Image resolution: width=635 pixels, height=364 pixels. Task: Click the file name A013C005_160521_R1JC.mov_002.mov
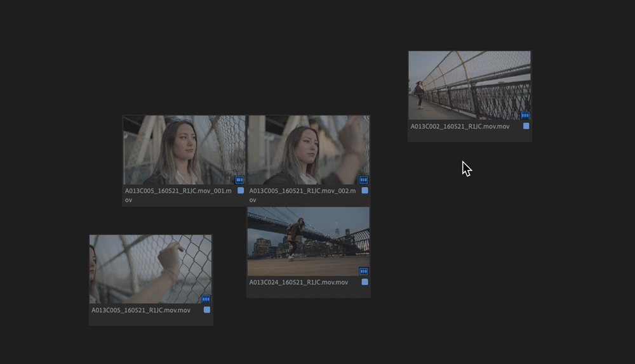pos(302,195)
